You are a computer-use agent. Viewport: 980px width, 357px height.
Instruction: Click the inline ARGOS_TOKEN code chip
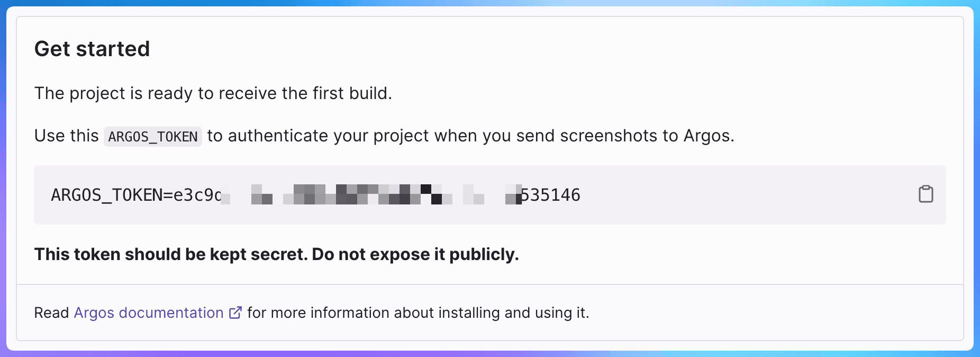(x=153, y=137)
